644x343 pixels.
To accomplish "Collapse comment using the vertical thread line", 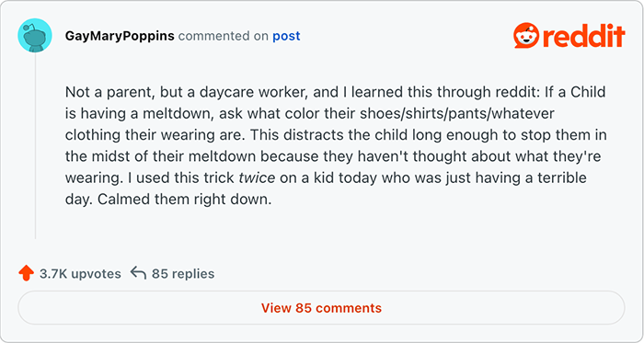I will click(x=35, y=146).
